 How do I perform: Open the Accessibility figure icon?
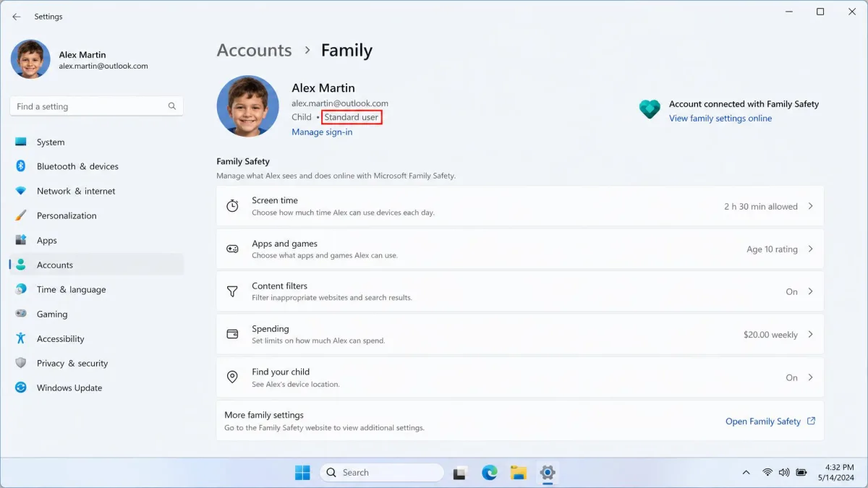click(x=21, y=338)
